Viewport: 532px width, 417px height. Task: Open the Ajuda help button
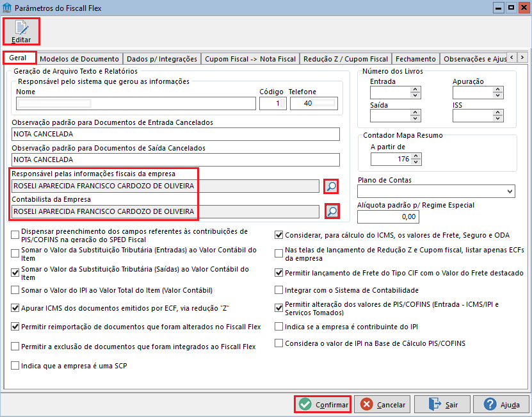click(x=501, y=404)
